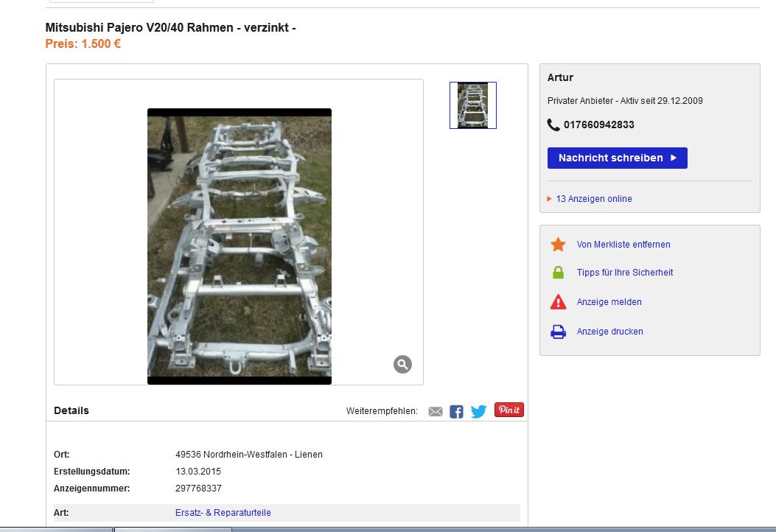This screenshot has width=776, height=532.
Task: Click the Von Merkliste entfernen link
Action: 623,245
